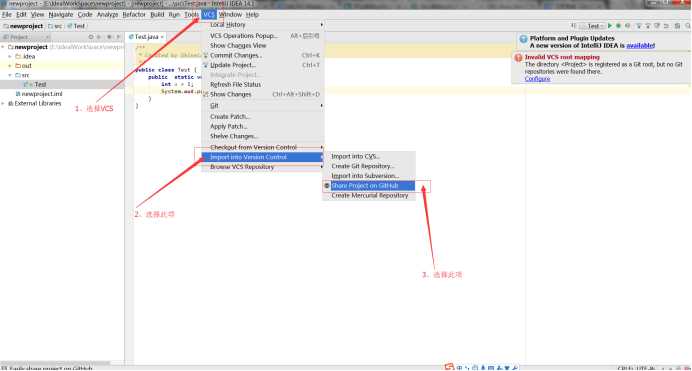Image resolution: width=692 pixels, height=371 pixels.
Task: Choose Create Patch menu item
Action: pyautogui.click(x=263, y=117)
